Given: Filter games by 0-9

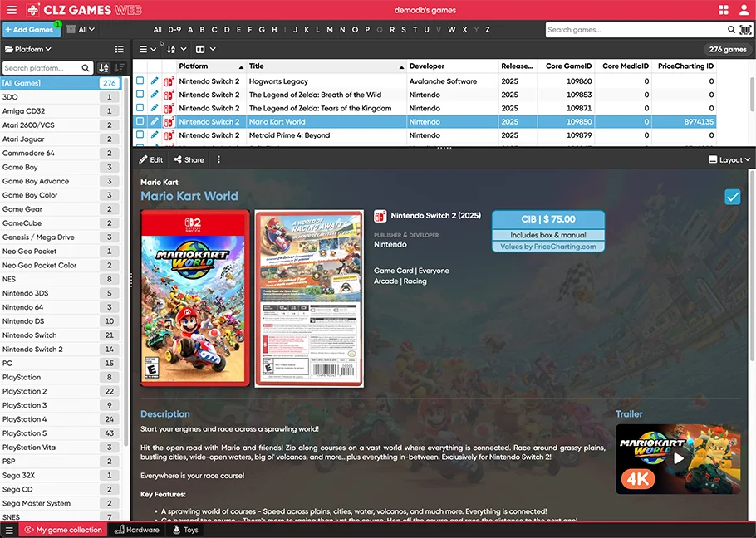Looking at the screenshot, I should tap(174, 30).
